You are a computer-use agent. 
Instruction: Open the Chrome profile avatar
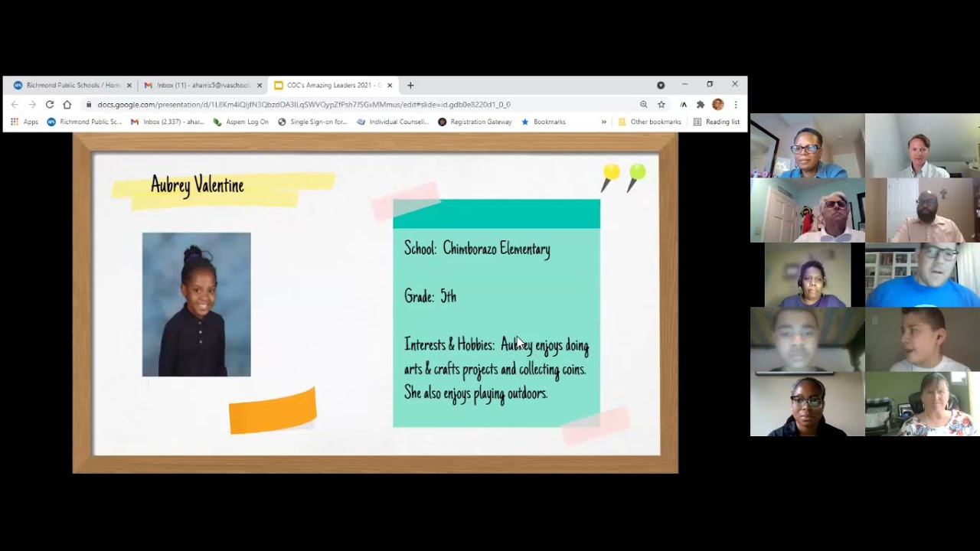coord(717,105)
